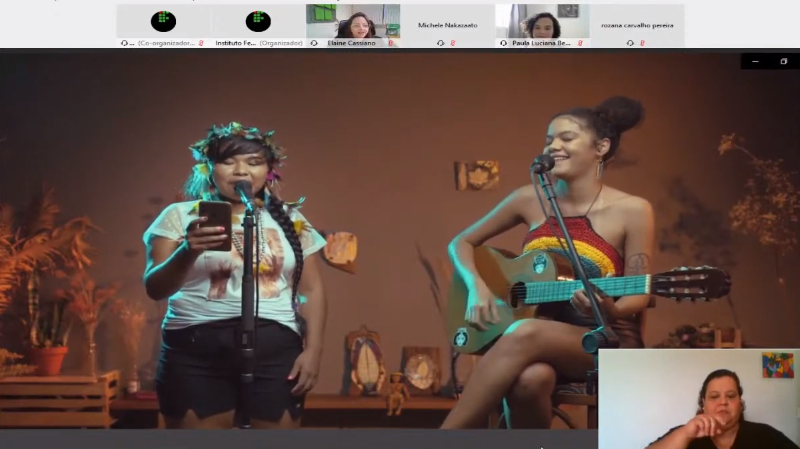Image resolution: width=800 pixels, height=449 pixels.
Task: Click headset icon under Michele Nakazaato
Action: (441, 43)
